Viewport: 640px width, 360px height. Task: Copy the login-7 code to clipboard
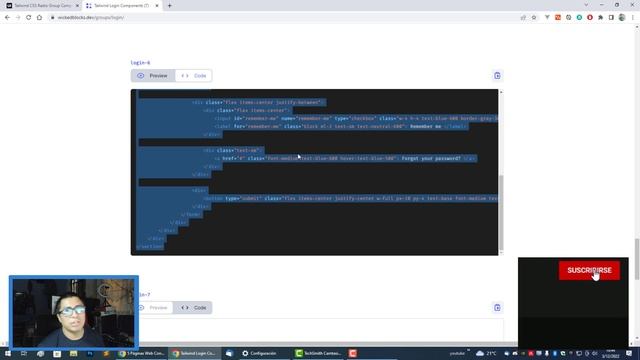497,307
